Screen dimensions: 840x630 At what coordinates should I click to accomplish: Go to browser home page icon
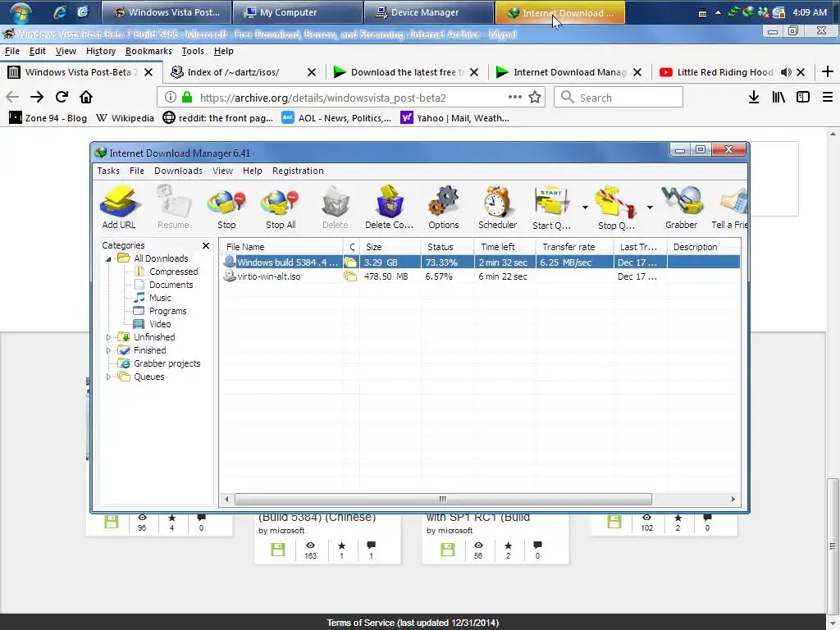pyautogui.click(x=85, y=97)
